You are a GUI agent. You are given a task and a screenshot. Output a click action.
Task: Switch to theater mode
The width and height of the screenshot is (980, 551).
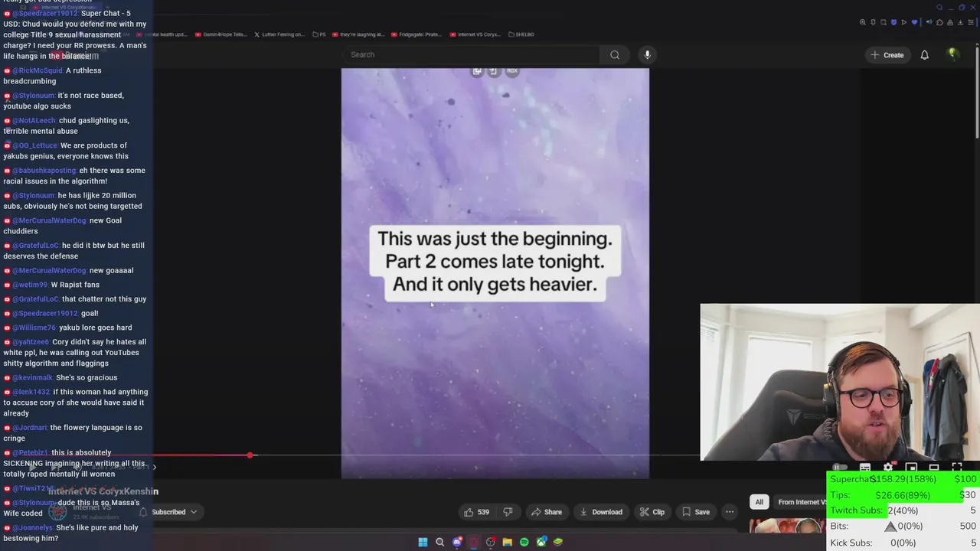pos(934,467)
